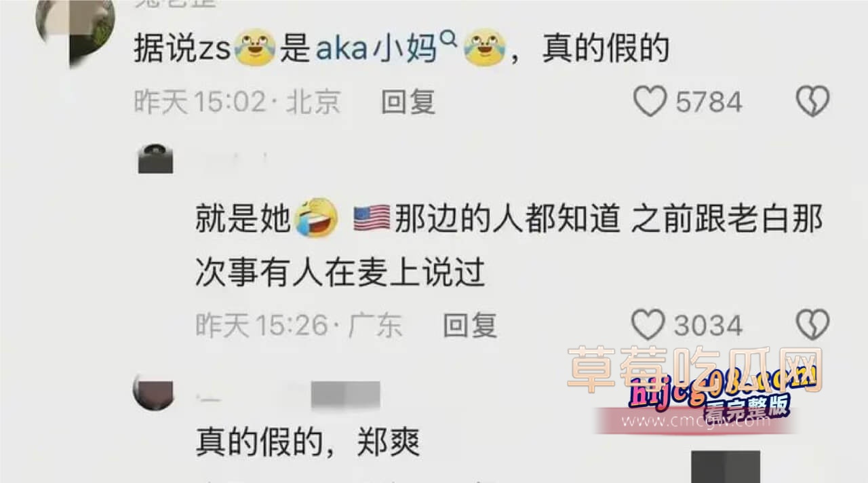Image resolution: width=868 pixels, height=483 pixels.
Task: Open the 草莓吃瓜网 watermark
Action: click(694, 370)
